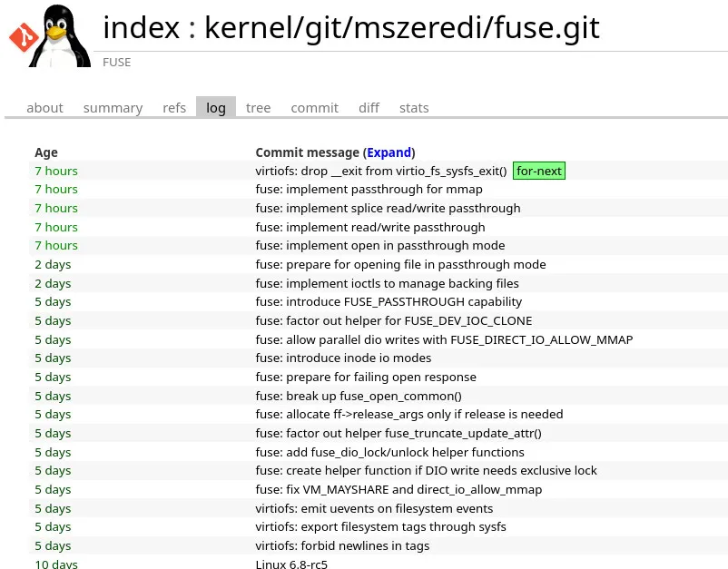Open 'fuse: implement passthrough for mmap' commit
The width and height of the screenshot is (728, 569).
[x=369, y=190]
